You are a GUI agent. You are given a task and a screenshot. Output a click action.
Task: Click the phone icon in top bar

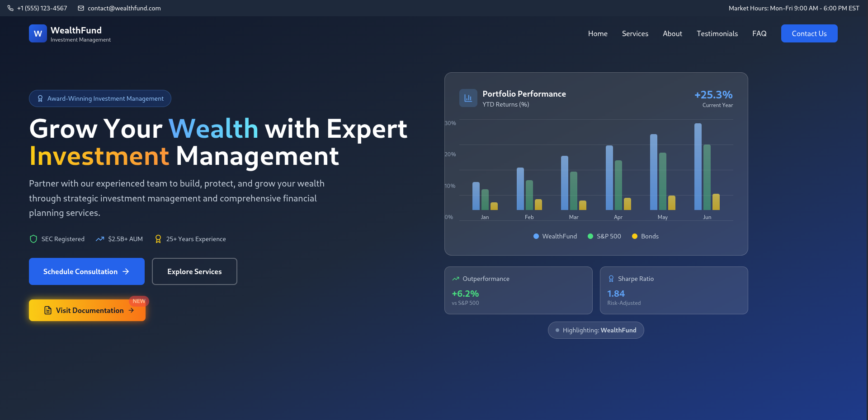10,8
